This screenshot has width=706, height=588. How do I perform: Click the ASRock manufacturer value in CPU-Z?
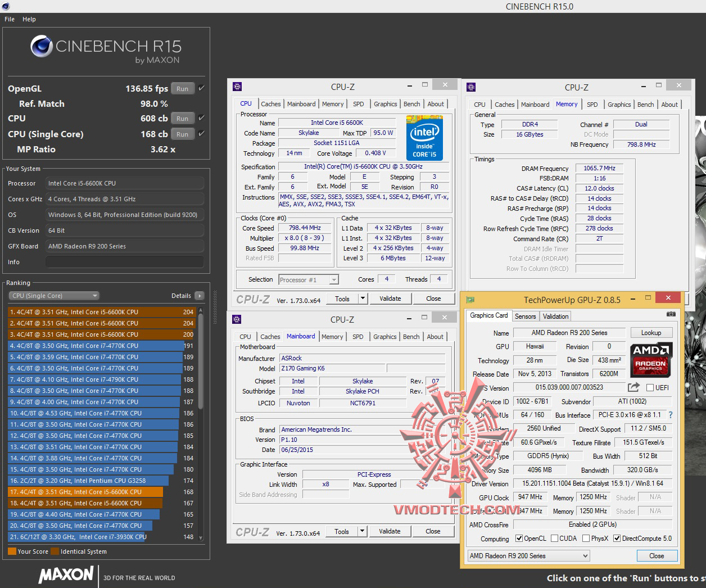pyautogui.click(x=362, y=358)
